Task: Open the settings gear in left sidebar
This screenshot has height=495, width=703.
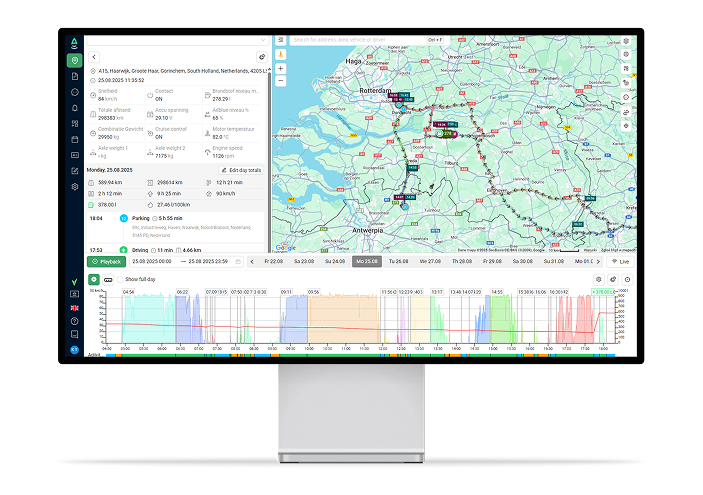Action: tap(74, 187)
